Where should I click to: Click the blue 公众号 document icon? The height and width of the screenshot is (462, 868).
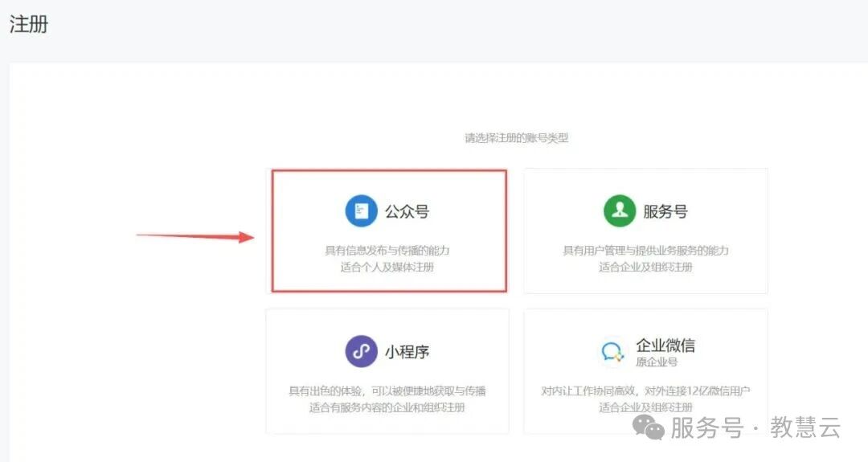point(361,211)
